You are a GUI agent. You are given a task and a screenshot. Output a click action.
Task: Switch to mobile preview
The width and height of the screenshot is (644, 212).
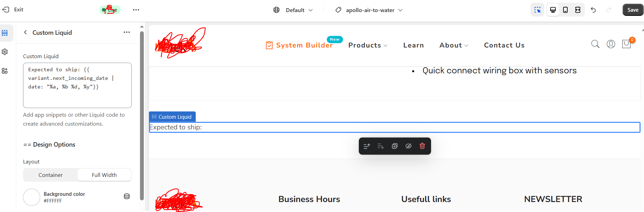[x=565, y=10]
